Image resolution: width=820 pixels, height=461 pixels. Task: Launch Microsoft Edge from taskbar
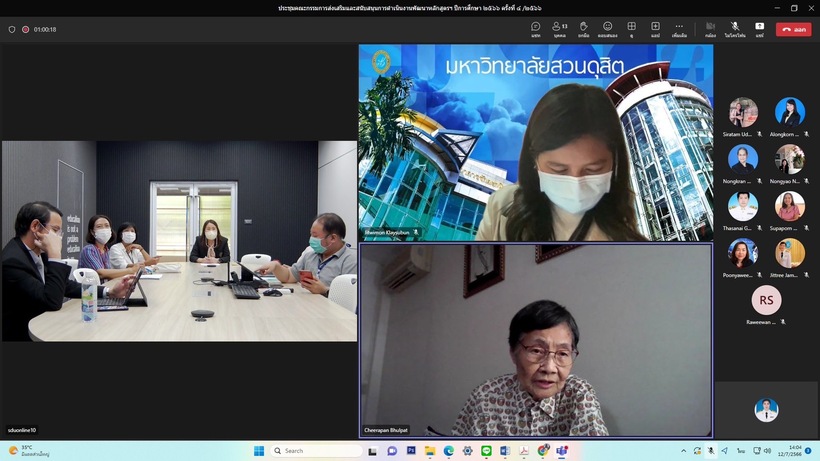(449, 451)
